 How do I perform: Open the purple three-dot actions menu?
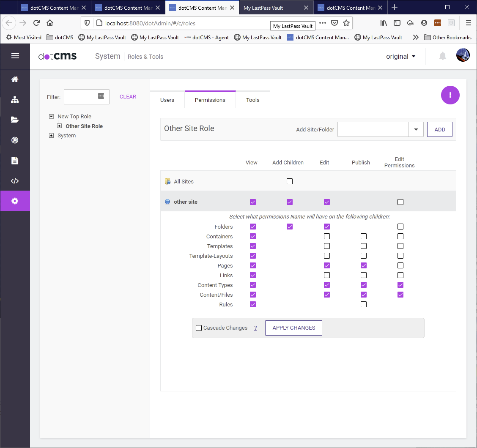click(450, 95)
